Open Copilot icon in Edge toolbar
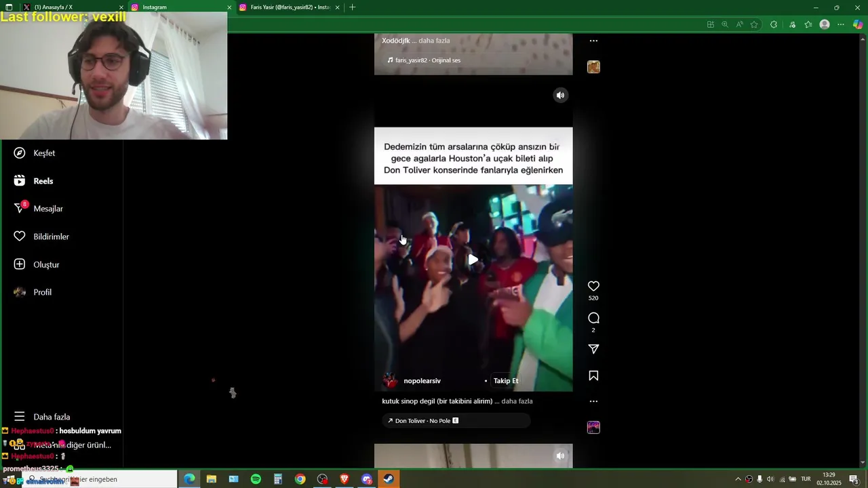The image size is (868, 488). 858,24
